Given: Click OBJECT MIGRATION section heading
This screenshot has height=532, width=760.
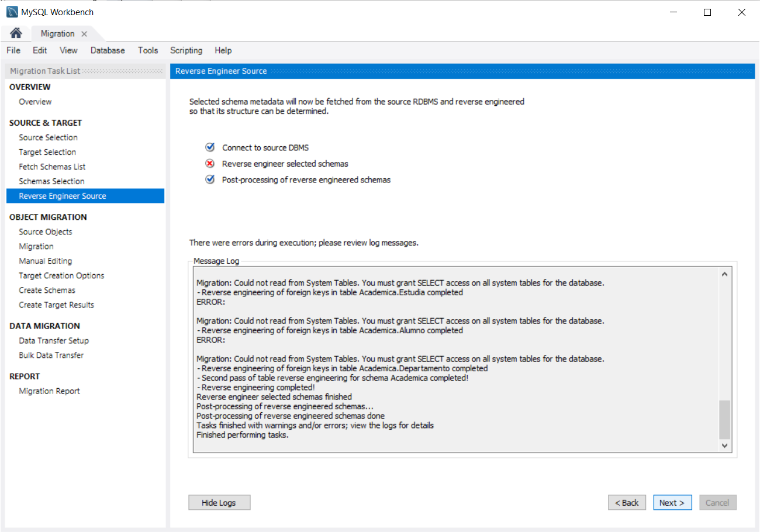Looking at the screenshot, I should tap(48, 217).
